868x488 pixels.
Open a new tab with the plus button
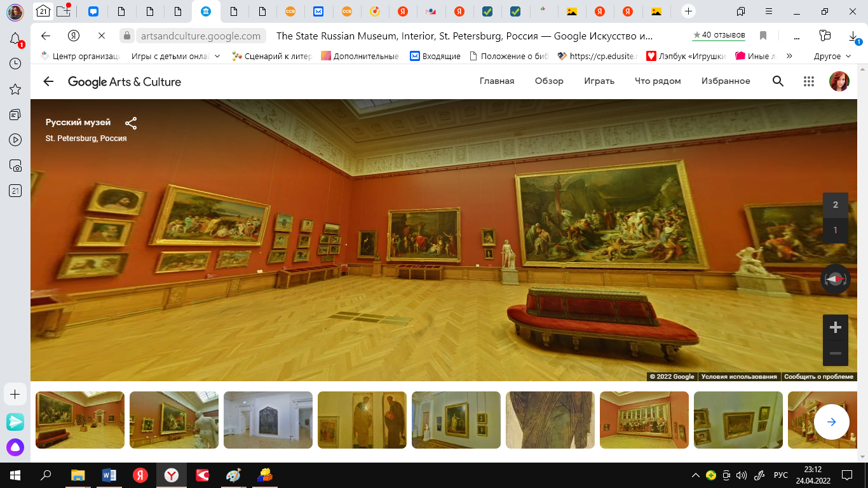[688, 11]
